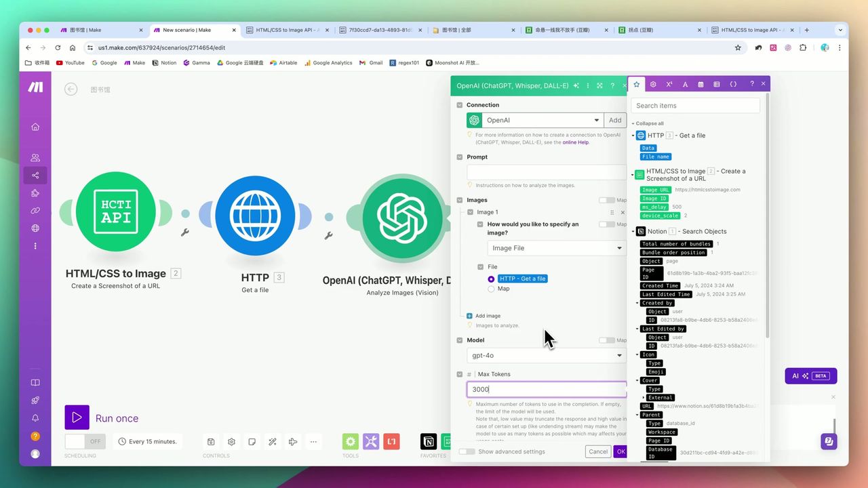Image resolution: width=868 pixels, height=488 pixels.
Task: Switch to the math functions tab
Action: (x=669, y=84)
